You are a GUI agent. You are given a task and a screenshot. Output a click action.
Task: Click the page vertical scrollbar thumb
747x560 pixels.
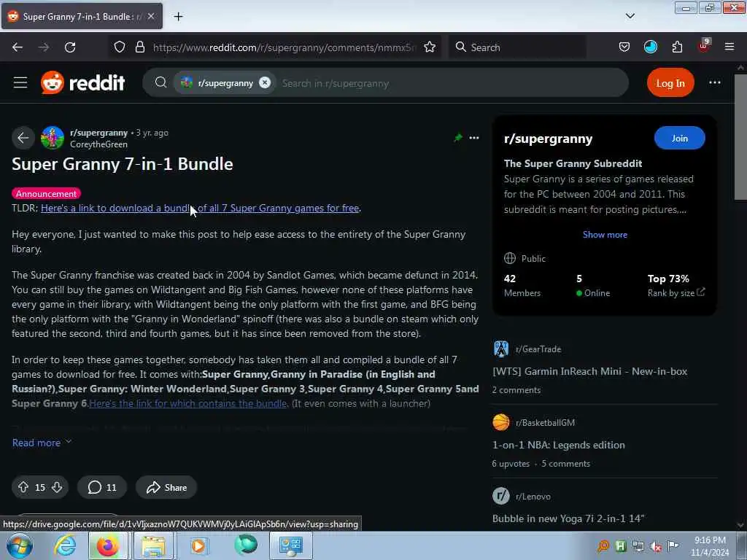point(740,137)
